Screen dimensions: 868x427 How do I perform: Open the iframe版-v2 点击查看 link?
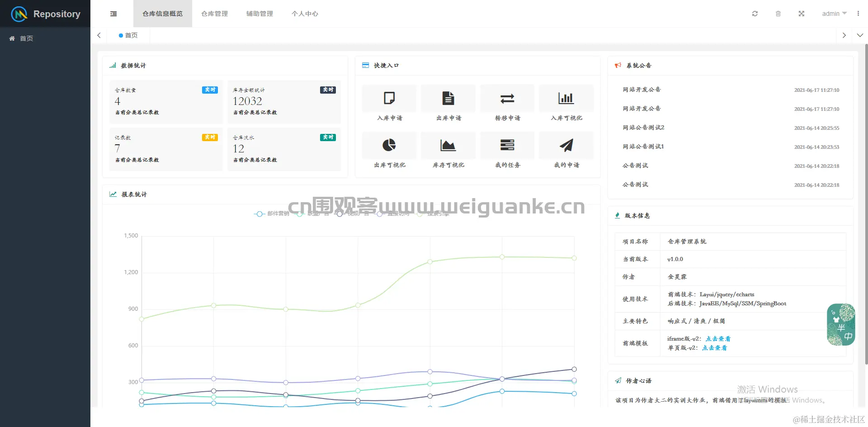(x=718, y=339)
